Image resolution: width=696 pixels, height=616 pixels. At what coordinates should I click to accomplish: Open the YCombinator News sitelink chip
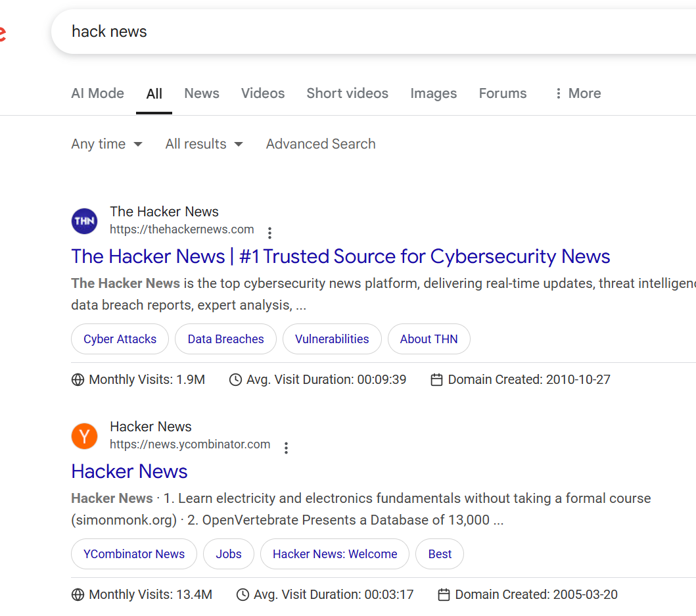click(x=133, y=554)
